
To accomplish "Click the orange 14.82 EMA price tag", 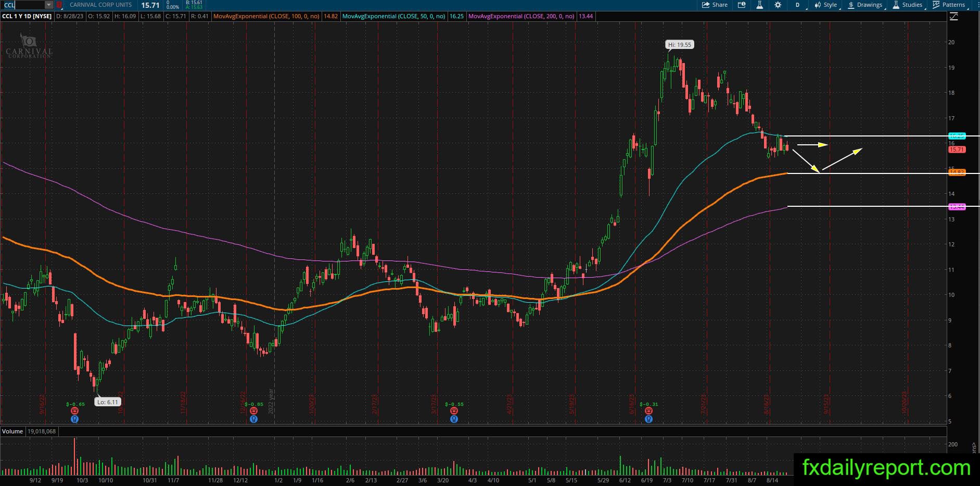I will coord(957,172).
